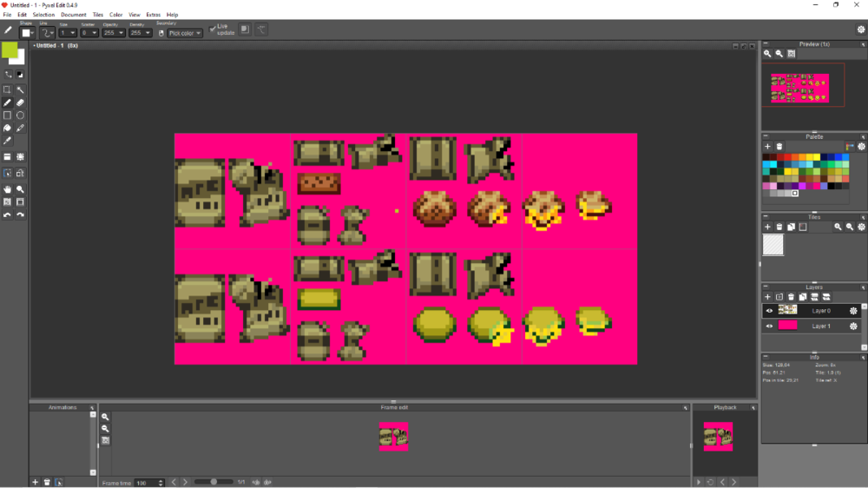
Task: Open application settings gear at top right
Action: pyautogui.click(x=861, y=30)
